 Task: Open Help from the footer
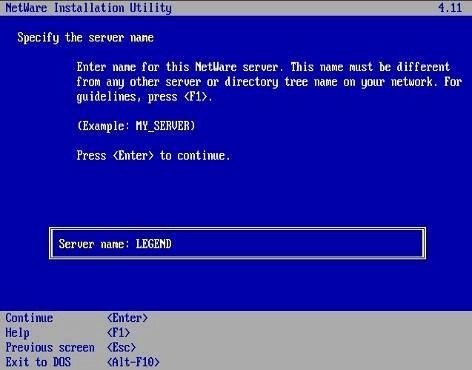pos(17,333)
